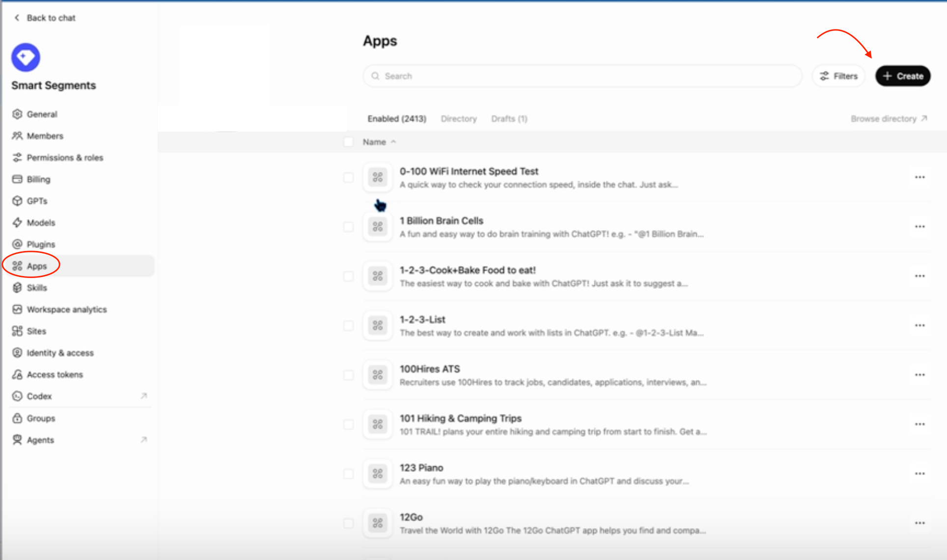Open the General settings icon

click(x=17, y=114)
